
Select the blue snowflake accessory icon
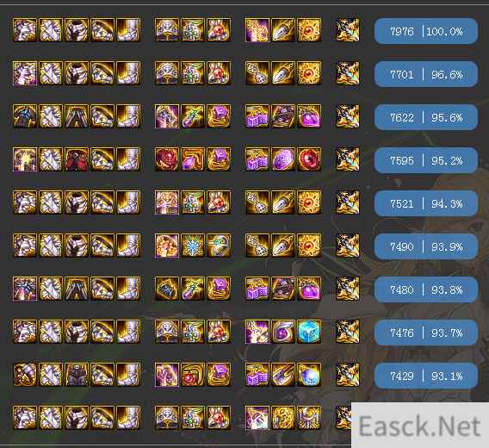point(193,246)
